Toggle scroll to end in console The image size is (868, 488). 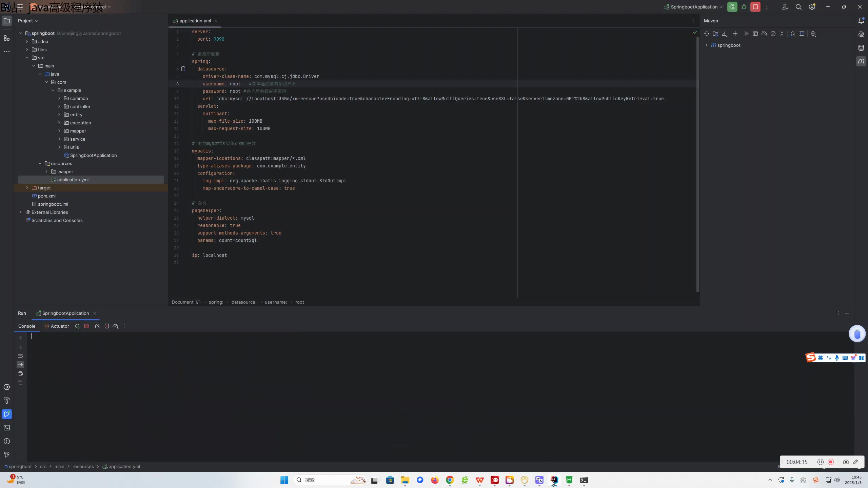click(20, 365)
